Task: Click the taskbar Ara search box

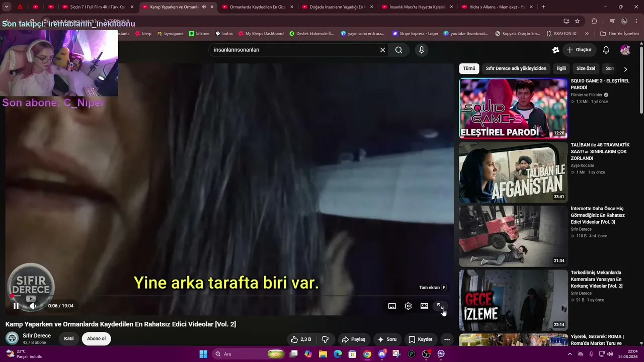Action: click(x=249, y=354)
